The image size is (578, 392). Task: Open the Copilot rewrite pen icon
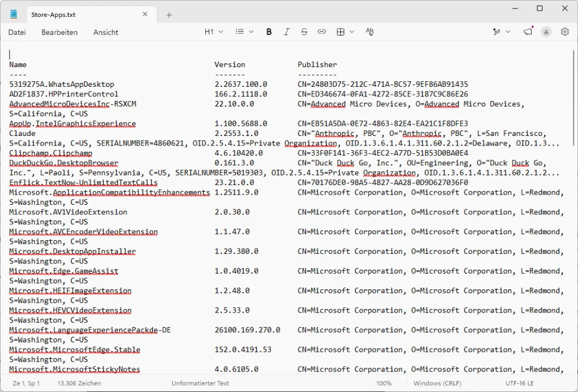[497, 32]
